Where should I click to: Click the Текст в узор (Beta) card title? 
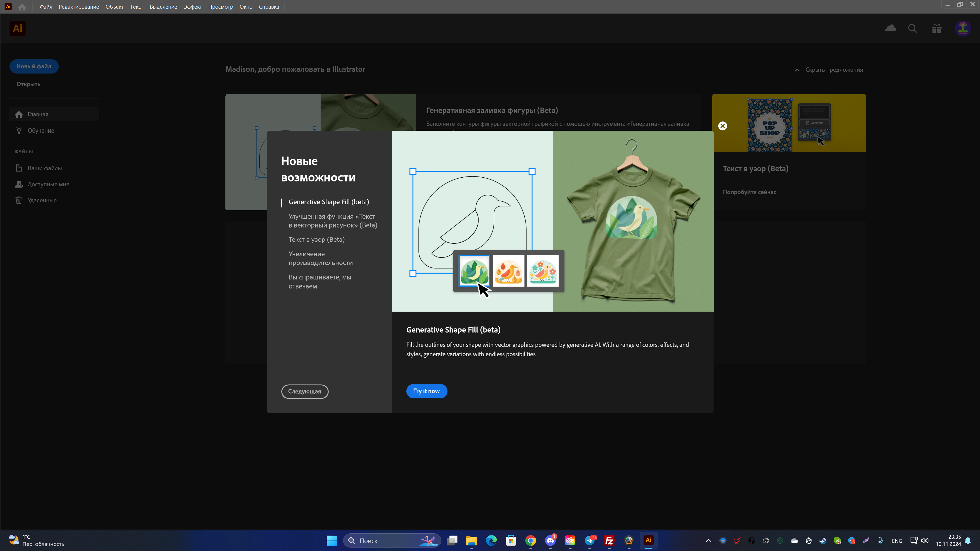click(x=756, y=168)
